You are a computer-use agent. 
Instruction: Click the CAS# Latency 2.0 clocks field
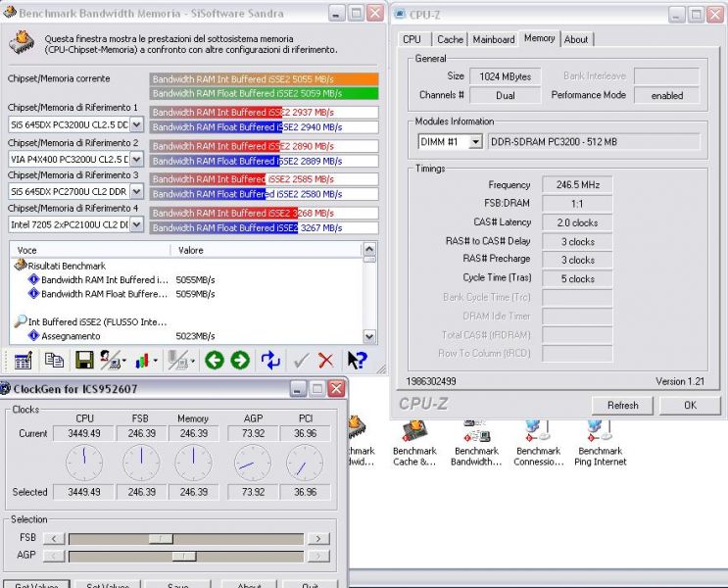pyautogui.click(x=577, y=222)
